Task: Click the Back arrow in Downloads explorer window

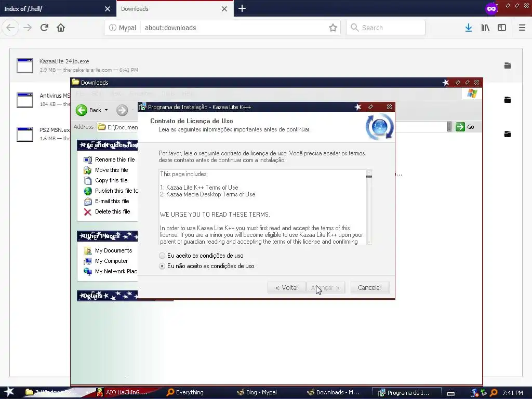Action: click(82, 110)
